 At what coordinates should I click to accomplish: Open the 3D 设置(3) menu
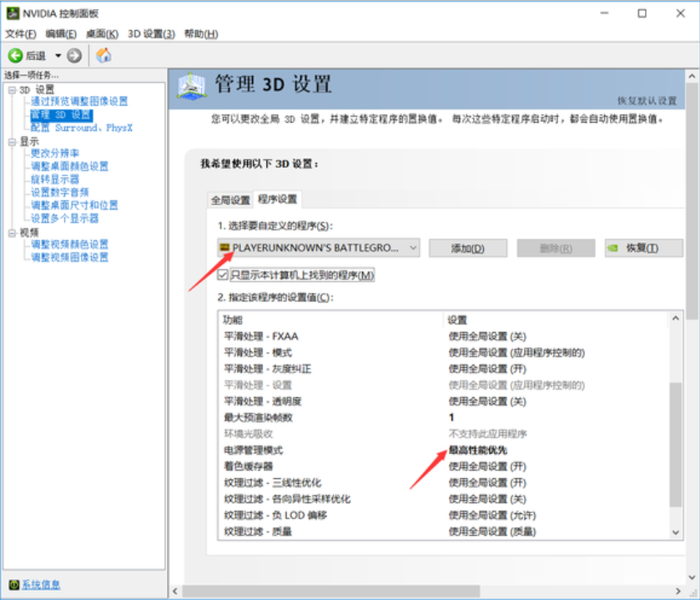point(151,34)
